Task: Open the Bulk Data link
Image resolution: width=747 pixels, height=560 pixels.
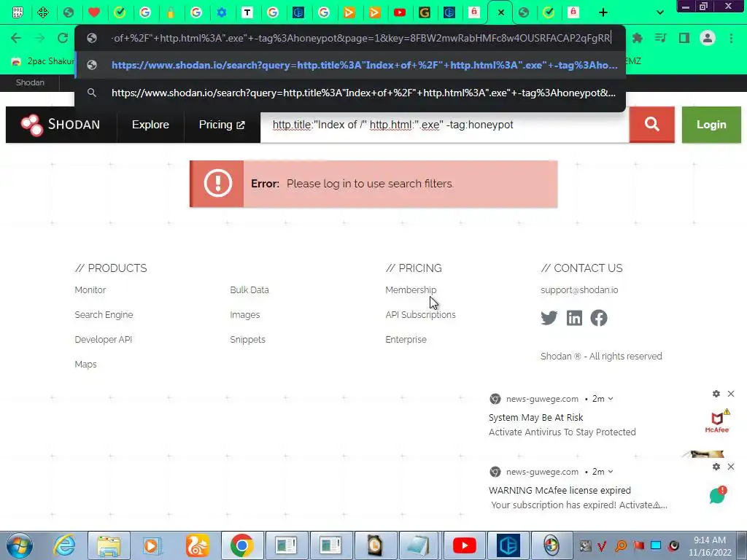Action: [x=249, y=290]
